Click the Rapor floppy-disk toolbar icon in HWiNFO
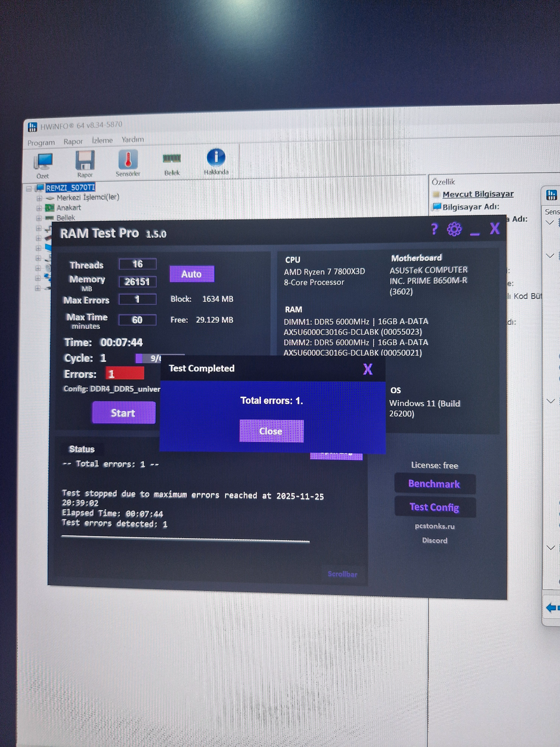560x747 pixels. (85, 164)
